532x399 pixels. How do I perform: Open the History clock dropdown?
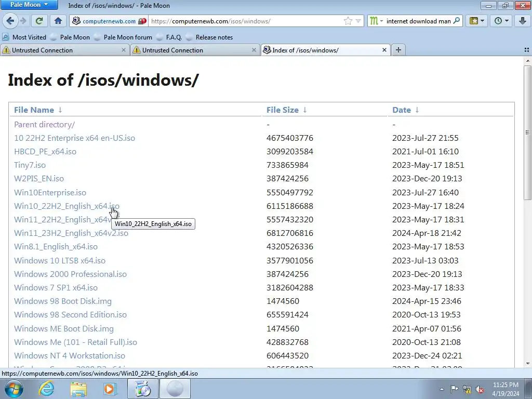501,21
